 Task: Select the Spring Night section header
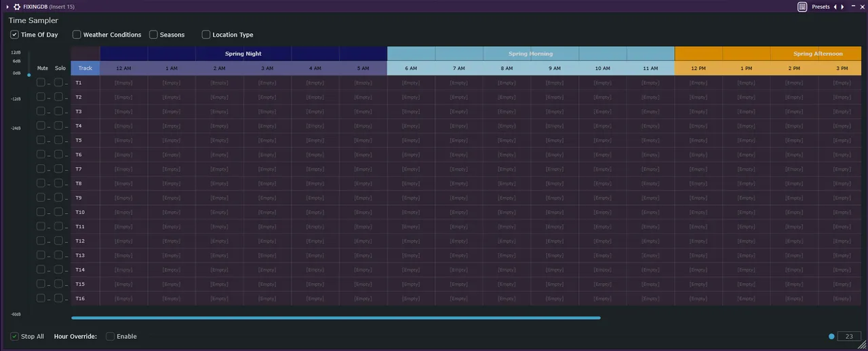pyautogui.click(x=243, y=54)
